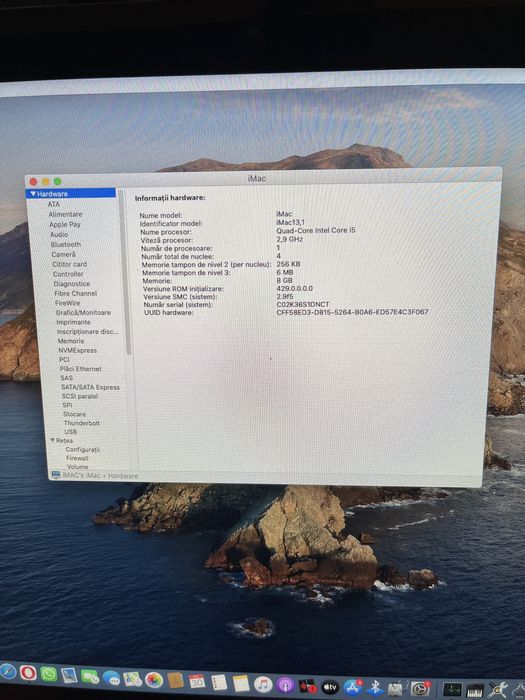Select Audio in the sidebar
This screenshot has height=700, width=525.
click(x=59, y=234)
